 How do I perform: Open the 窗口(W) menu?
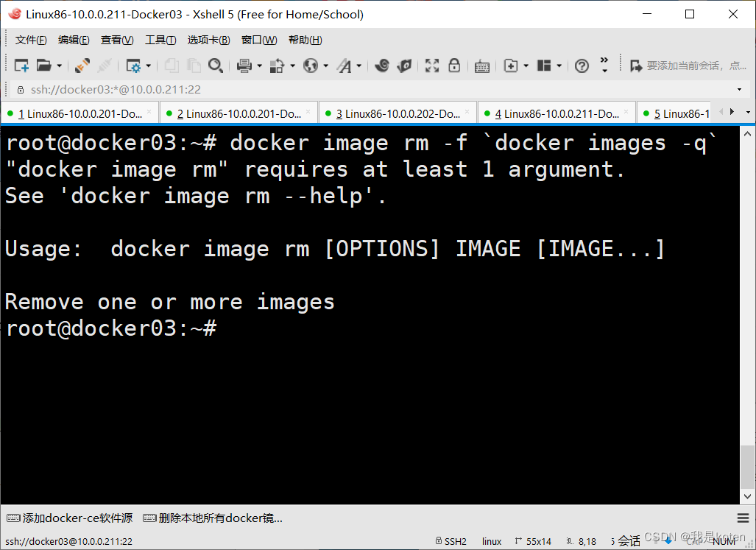(x=259, y=40)
